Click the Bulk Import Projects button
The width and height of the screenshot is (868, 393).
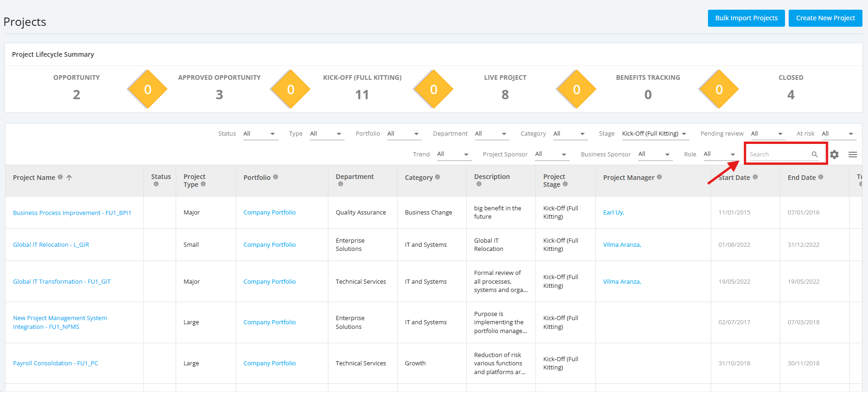click(x=746, y=18)
